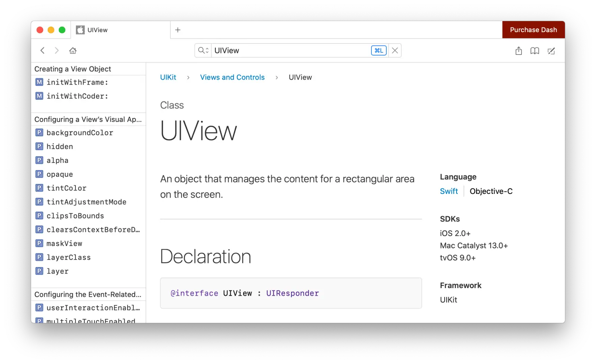
Task: Open the share icon menu
Action: tap(519, 50)
